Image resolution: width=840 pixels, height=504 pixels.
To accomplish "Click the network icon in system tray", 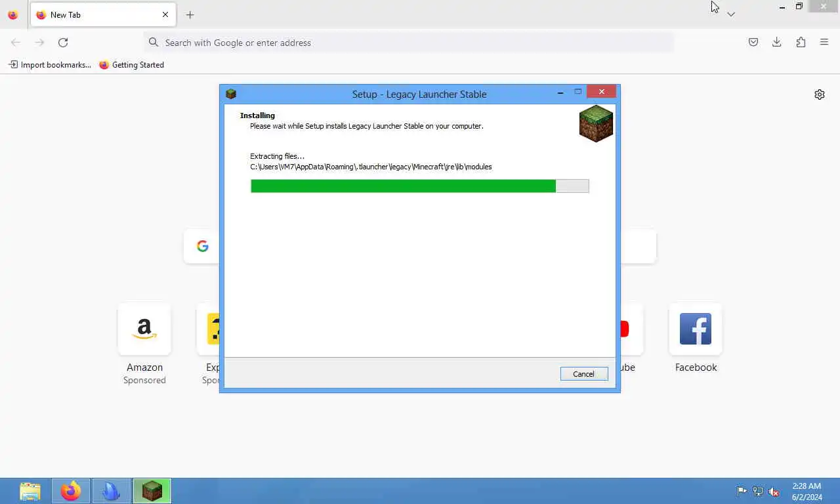I will coord(758,491).
